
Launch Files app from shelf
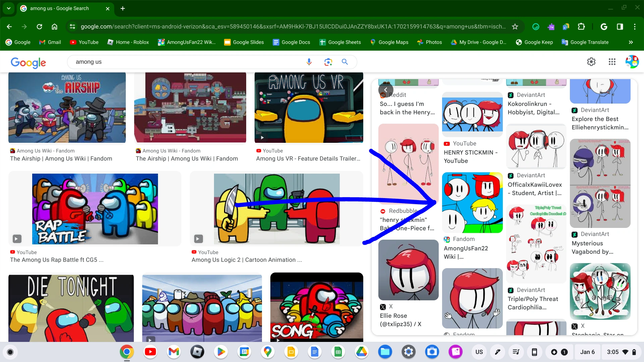tap(385, 352)
